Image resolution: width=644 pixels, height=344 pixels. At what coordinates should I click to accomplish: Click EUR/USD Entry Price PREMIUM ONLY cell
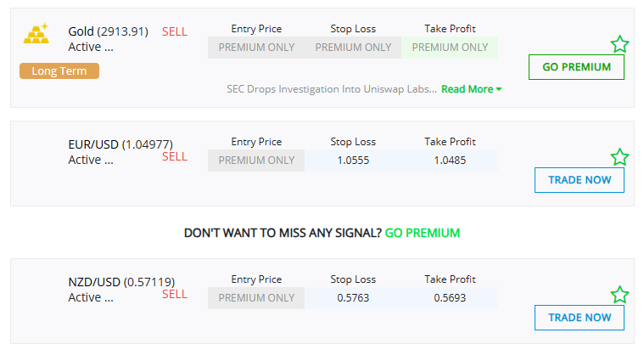click(256, 161)
